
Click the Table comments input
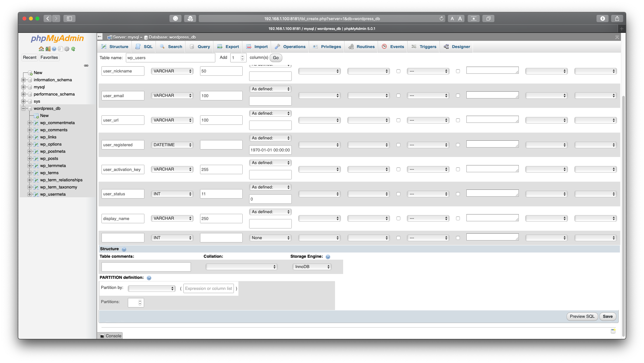pyautogui.click(x=146, y=267)
